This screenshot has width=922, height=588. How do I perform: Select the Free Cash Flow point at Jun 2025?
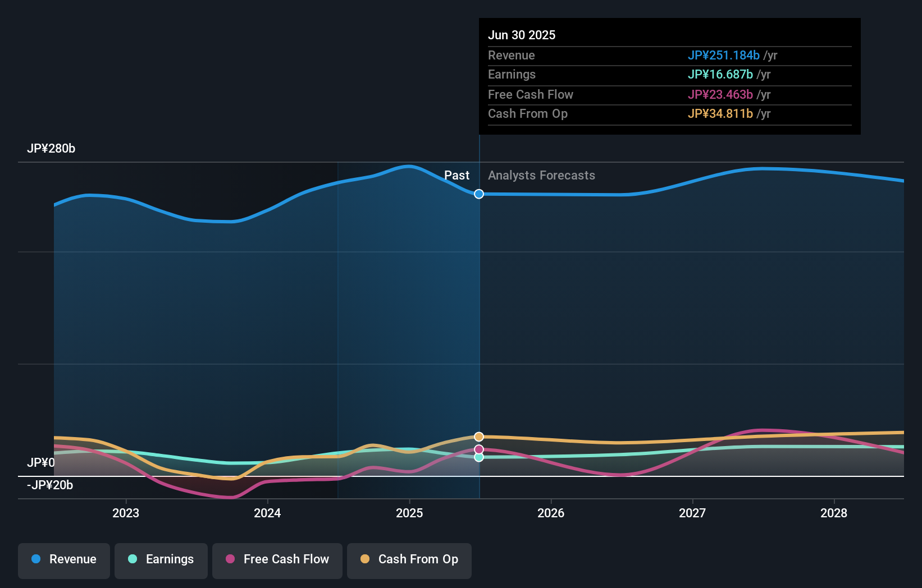click(x=479, y=449)
